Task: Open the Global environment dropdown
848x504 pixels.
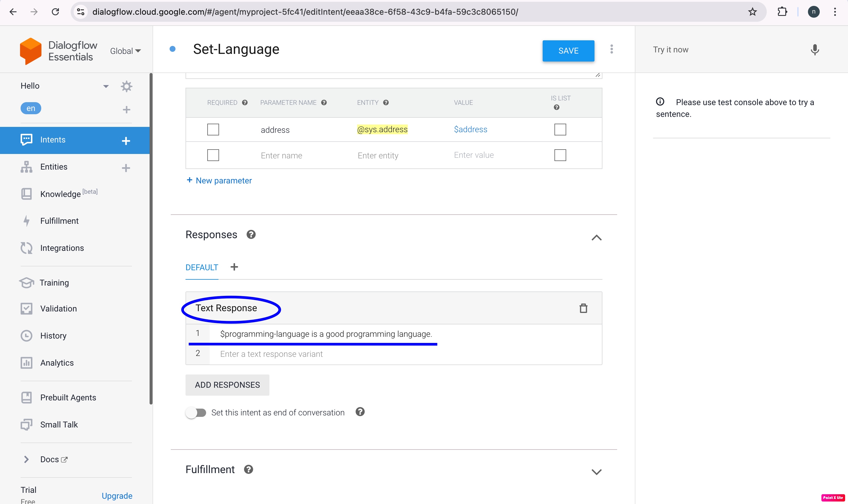Action: point(125,51)
